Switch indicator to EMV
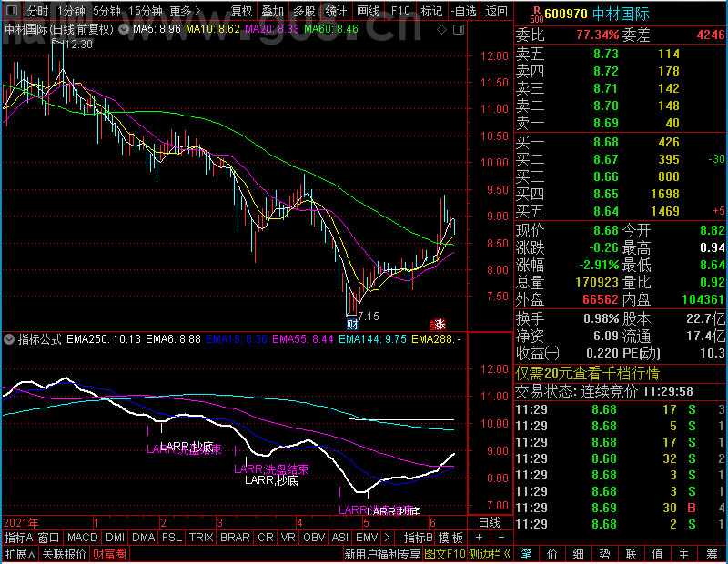 pyautogui.click(x=367, y=538)
